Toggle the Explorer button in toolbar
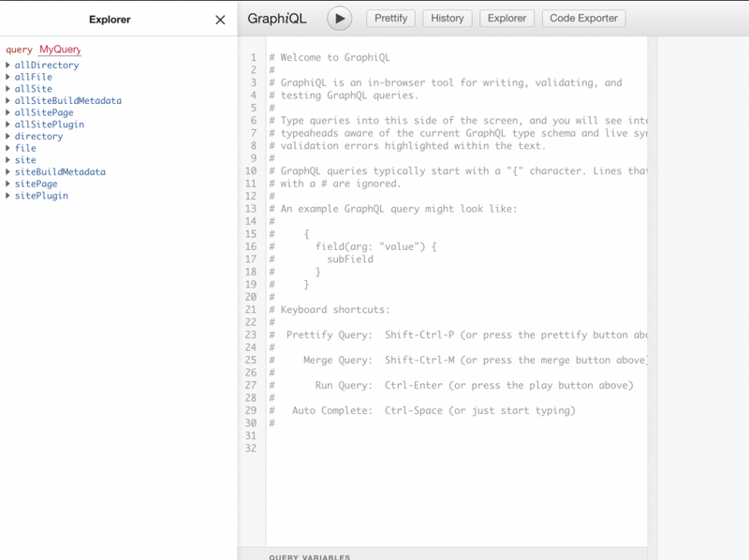This screenshot has height=560, width=749. coord(507,18)
